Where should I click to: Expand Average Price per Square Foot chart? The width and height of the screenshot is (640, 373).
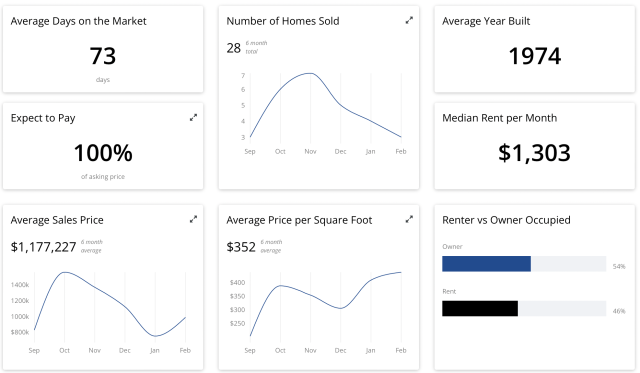pyautogui.click(x=409, y=220)
